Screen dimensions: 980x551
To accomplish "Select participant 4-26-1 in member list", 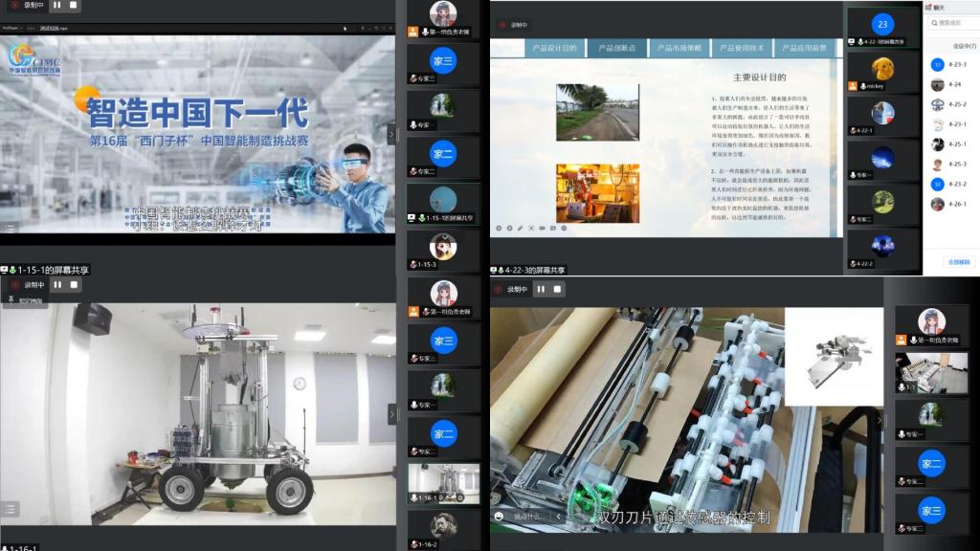I will click(957, 204).
